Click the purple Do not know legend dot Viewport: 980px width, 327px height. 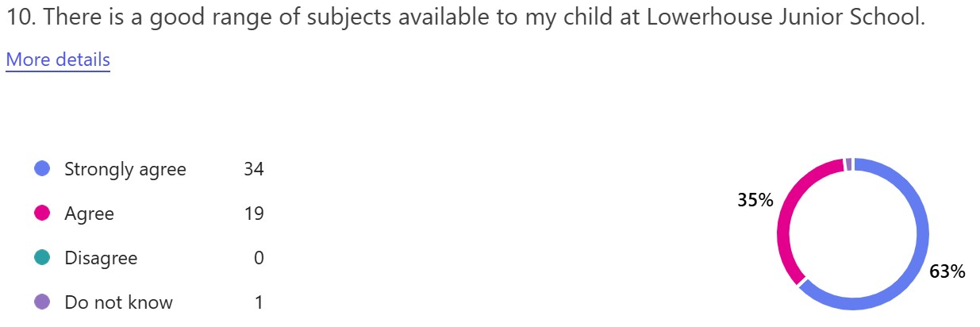tap(43, 302)
